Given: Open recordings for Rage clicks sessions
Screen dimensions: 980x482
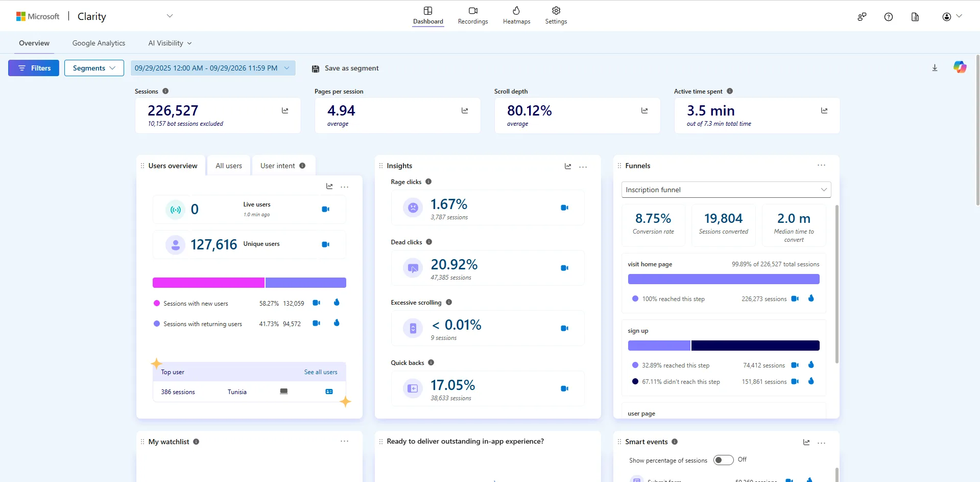Looking at the screenshot, I should (564, 208).
